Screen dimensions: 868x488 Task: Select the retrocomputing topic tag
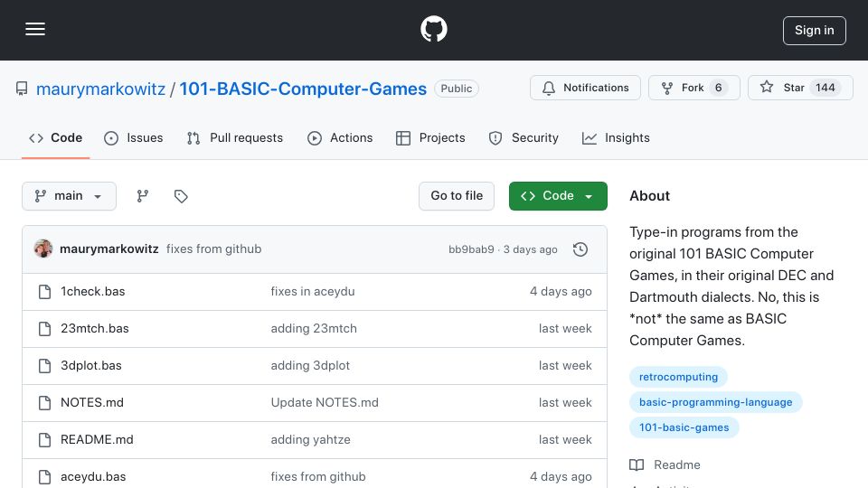(678, 377)
